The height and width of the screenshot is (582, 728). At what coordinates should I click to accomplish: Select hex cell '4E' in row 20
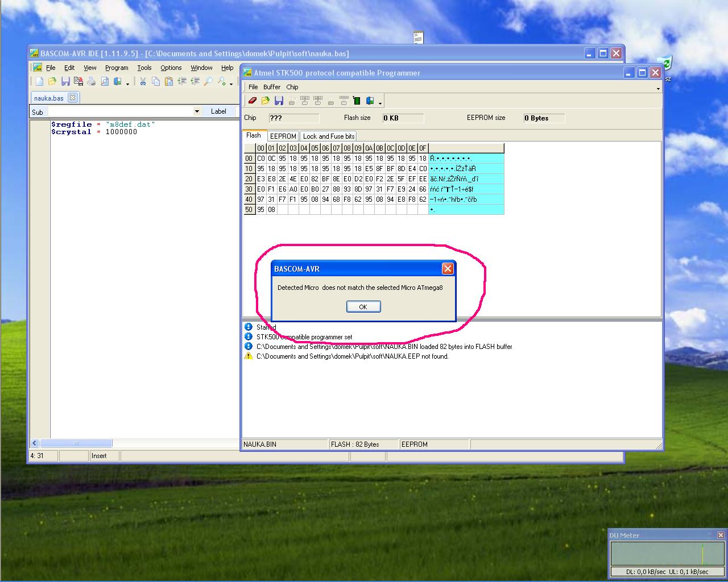293,179
